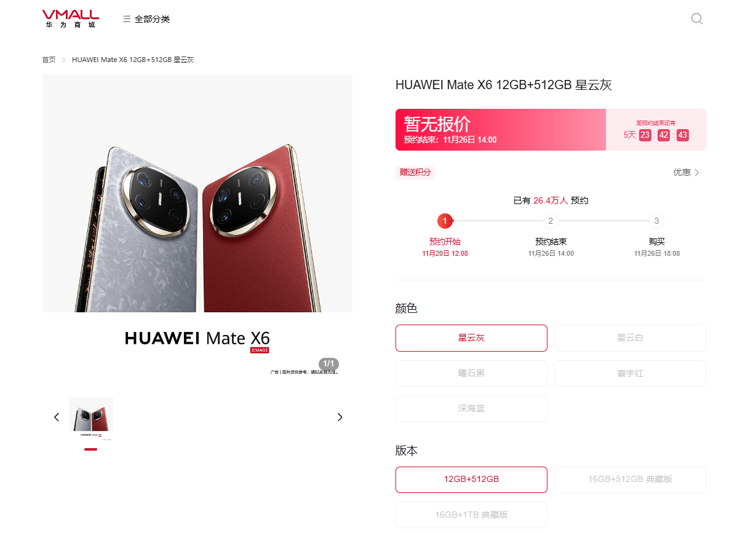Choose the 寰宇红 color option
This screenshot has height=533, width=756.
click(x=630, y=373)
